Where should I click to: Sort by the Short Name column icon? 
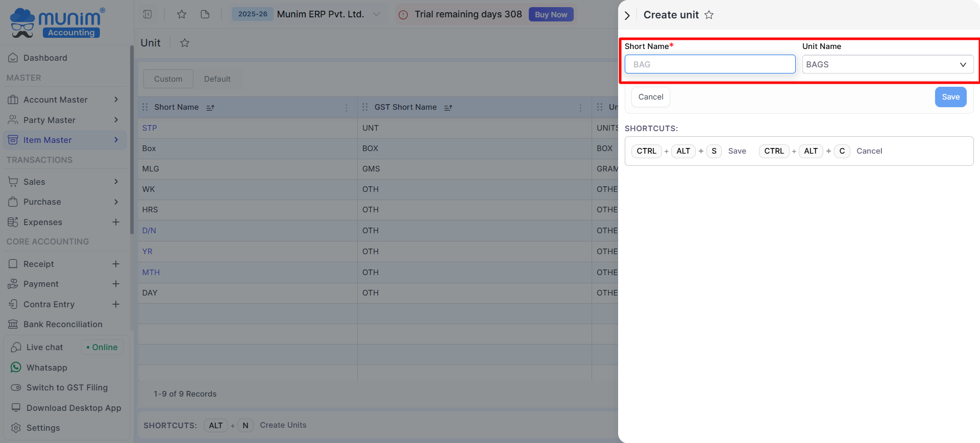[210, 108]
